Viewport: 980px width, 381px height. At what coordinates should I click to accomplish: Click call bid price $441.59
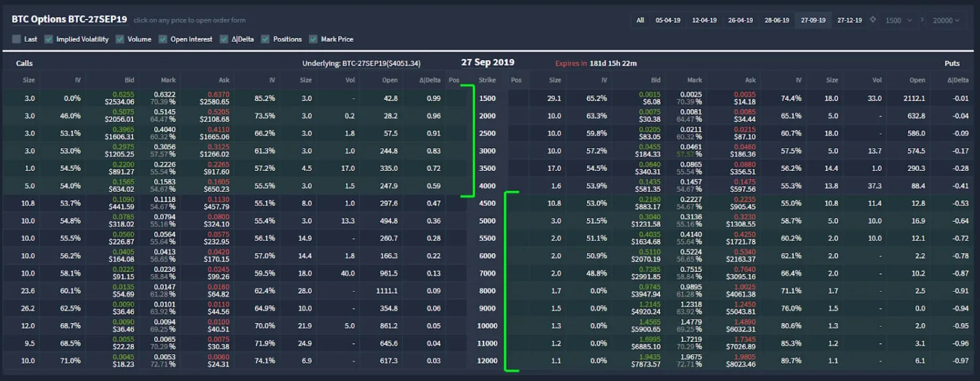pos(121,207)
